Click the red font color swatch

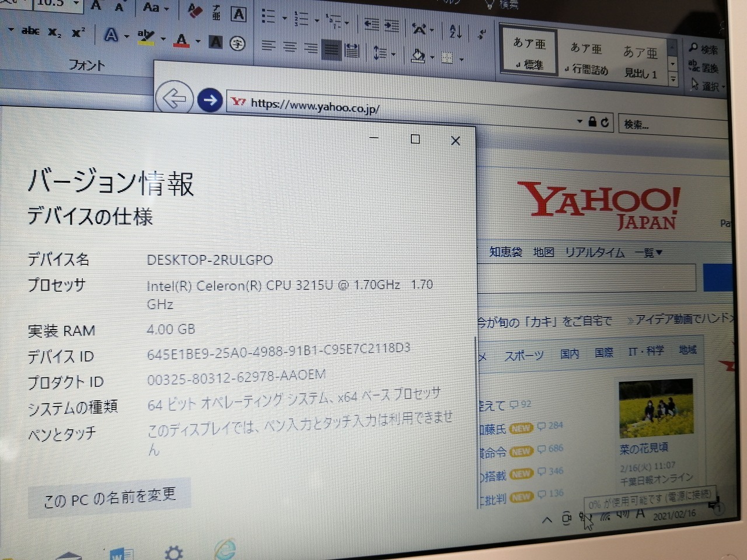[182, 41]
